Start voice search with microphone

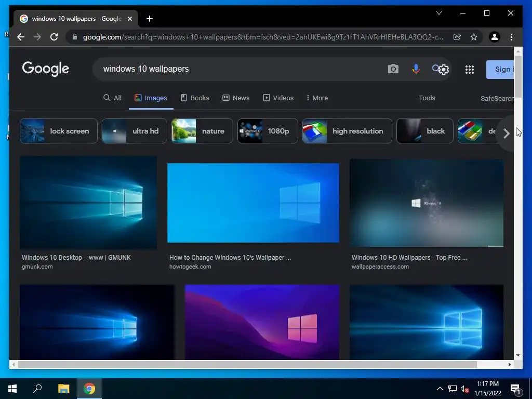pyautogui.click(x=416, y=69)
